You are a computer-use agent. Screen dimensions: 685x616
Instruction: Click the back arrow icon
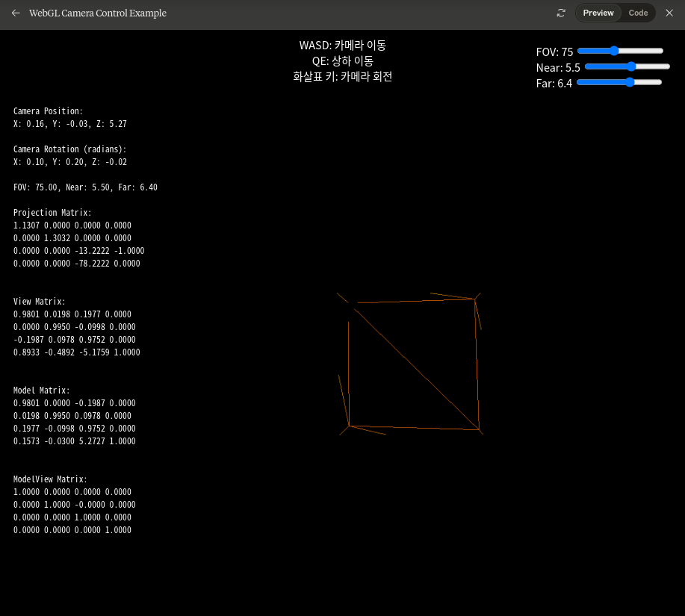16,13
